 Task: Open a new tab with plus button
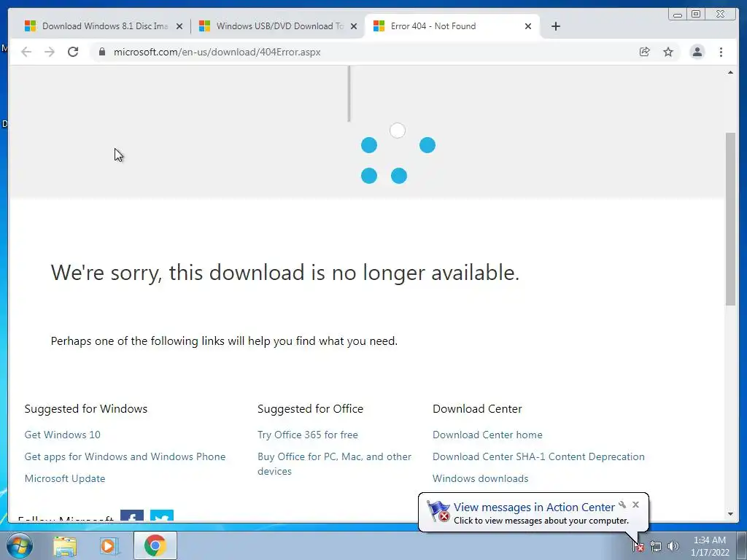(x=555, y=26)
